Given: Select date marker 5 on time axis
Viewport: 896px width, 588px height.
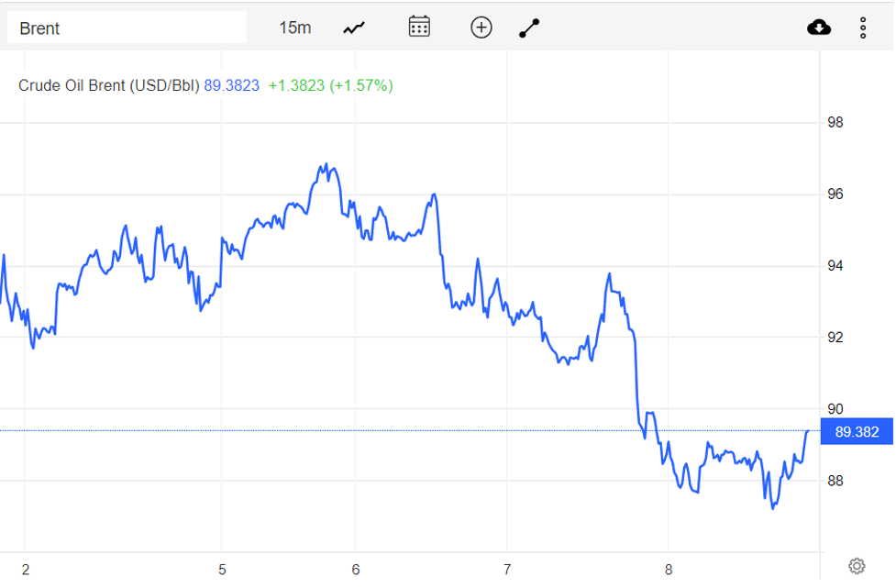Looking at the screenshot, I should (222, 570).
